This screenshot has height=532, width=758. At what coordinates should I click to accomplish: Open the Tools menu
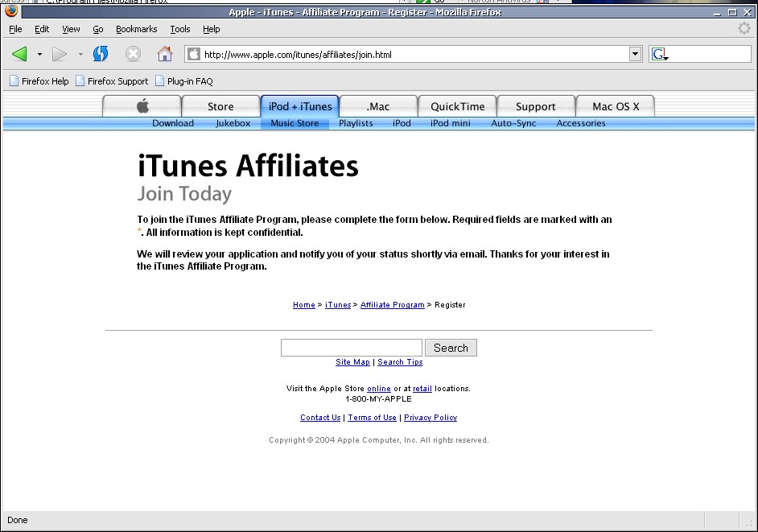click(x=179, y=29)
